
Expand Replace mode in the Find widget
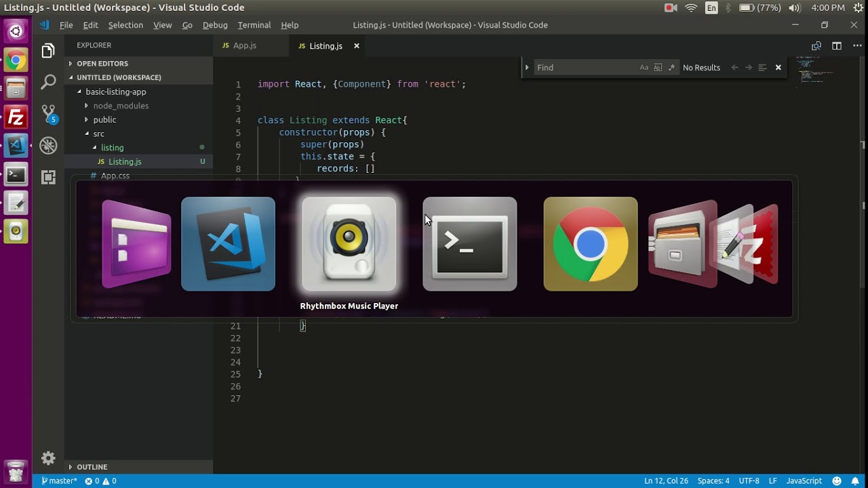coord(527,68)
